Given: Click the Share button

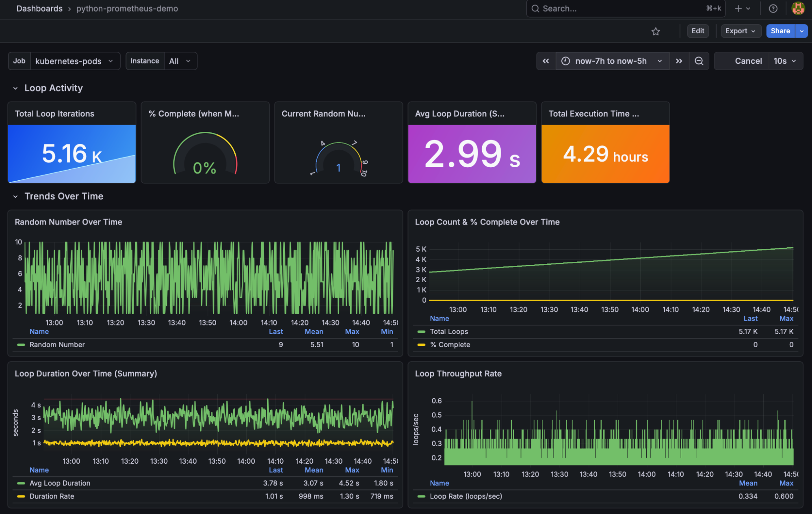Looking at the screenshot, I should click(780, 31).
